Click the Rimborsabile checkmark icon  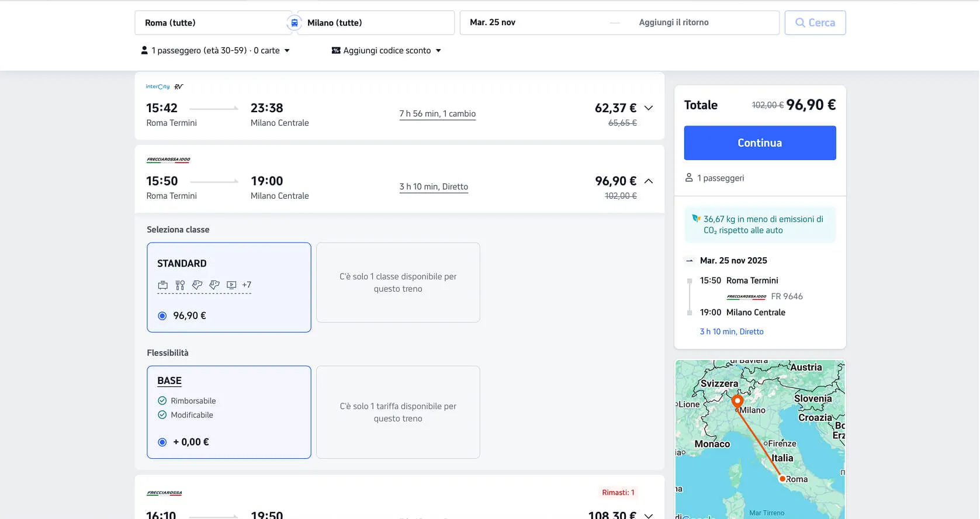(162, 401)
